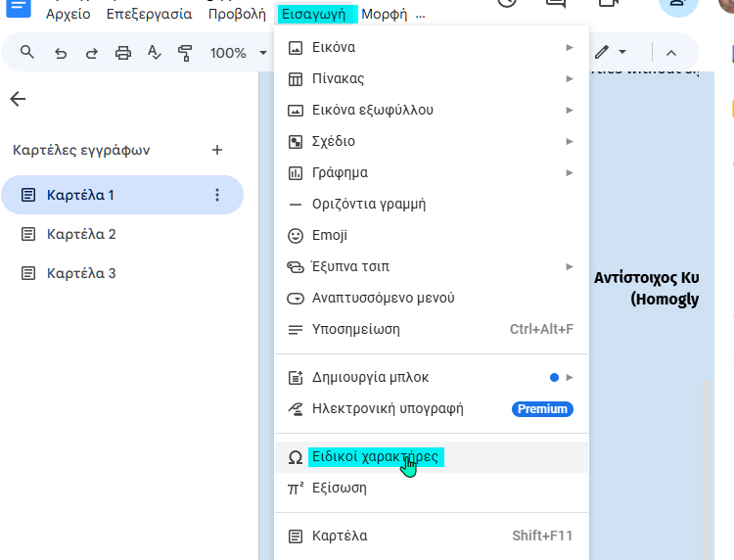Insert Υποσημείωση footnote
Image resolution: width=734 pixels, height=560 pixels.
[x=432, y=330]
